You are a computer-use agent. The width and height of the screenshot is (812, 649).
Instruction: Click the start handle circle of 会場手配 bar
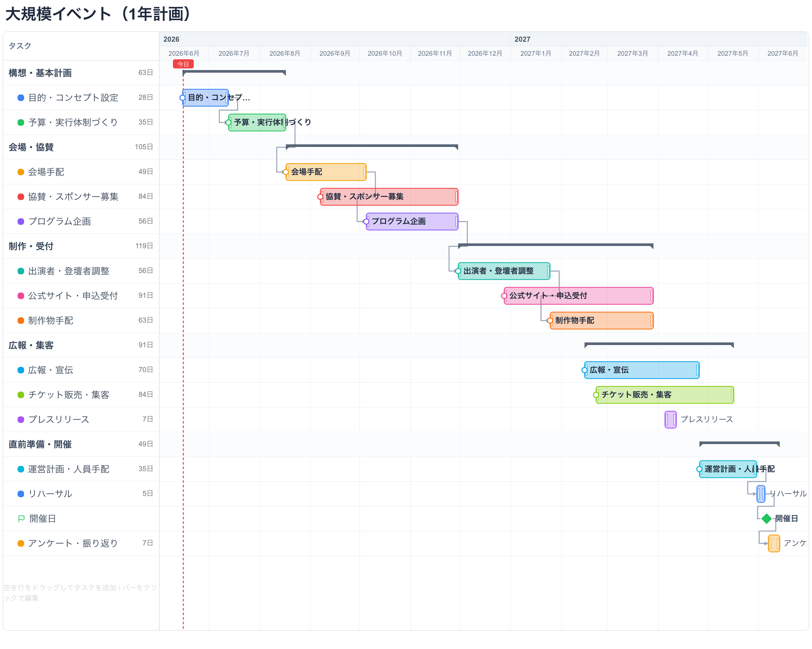coord(286,172)
